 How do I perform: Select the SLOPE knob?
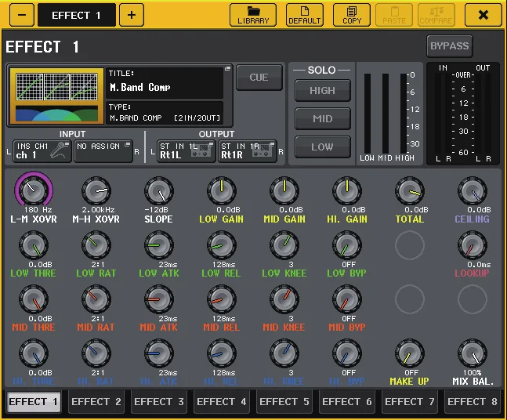coord(159,190)
